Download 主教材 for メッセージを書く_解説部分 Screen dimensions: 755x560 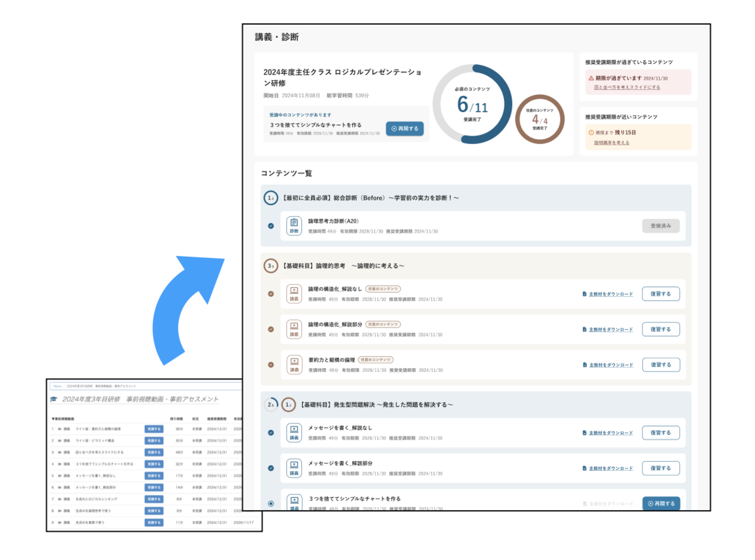coord(611,468)
